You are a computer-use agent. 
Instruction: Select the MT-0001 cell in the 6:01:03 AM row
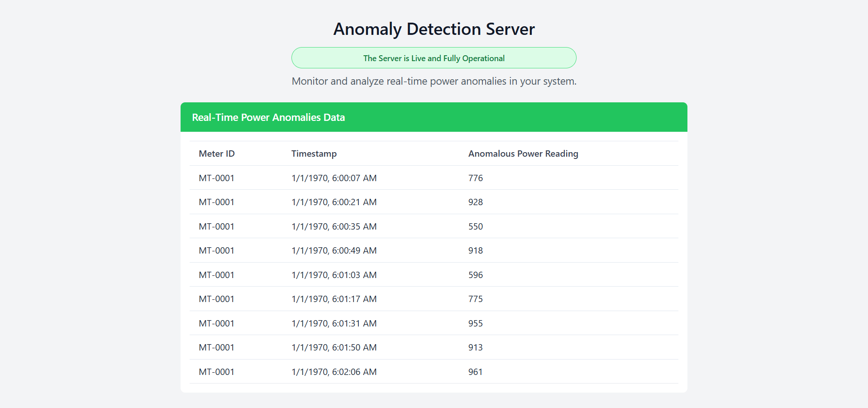tap(217, 275)
